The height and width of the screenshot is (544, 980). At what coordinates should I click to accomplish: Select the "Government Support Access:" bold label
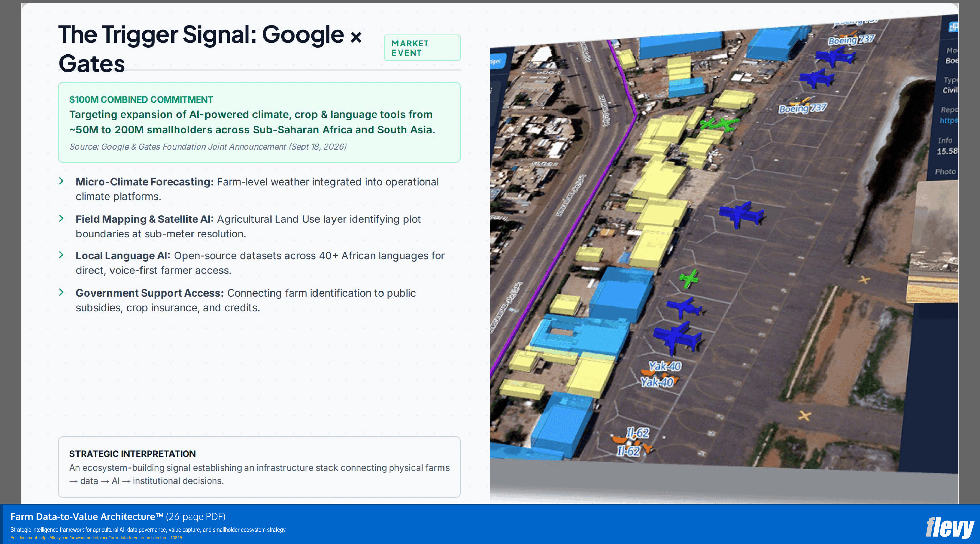(x=150, y=293)
